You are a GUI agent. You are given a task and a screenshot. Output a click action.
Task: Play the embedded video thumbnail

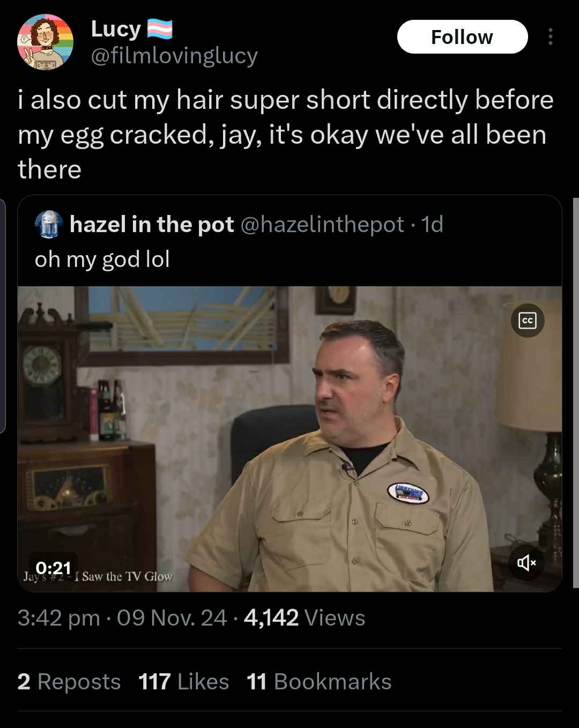tap(289, 439)
